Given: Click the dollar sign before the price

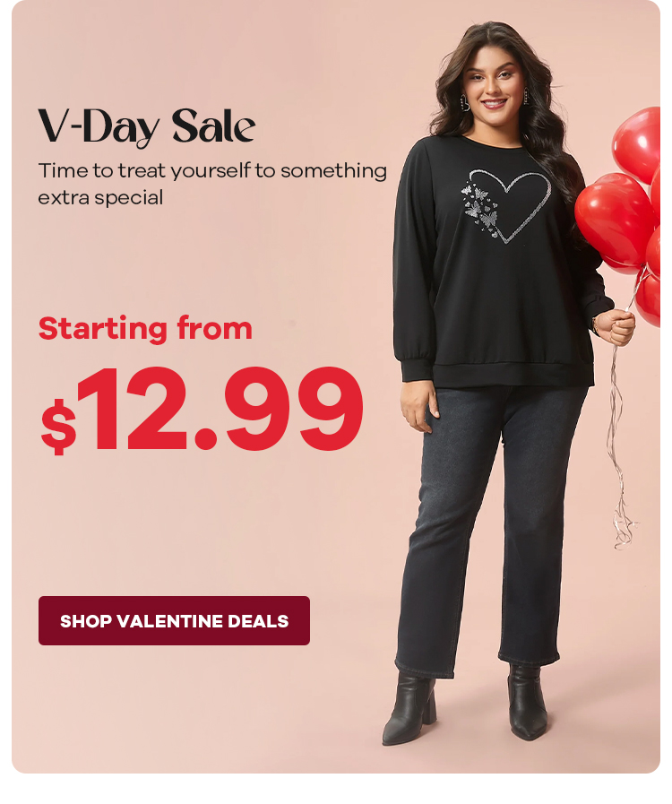Looking at the screenshot, I should click(x=58, y=427).
